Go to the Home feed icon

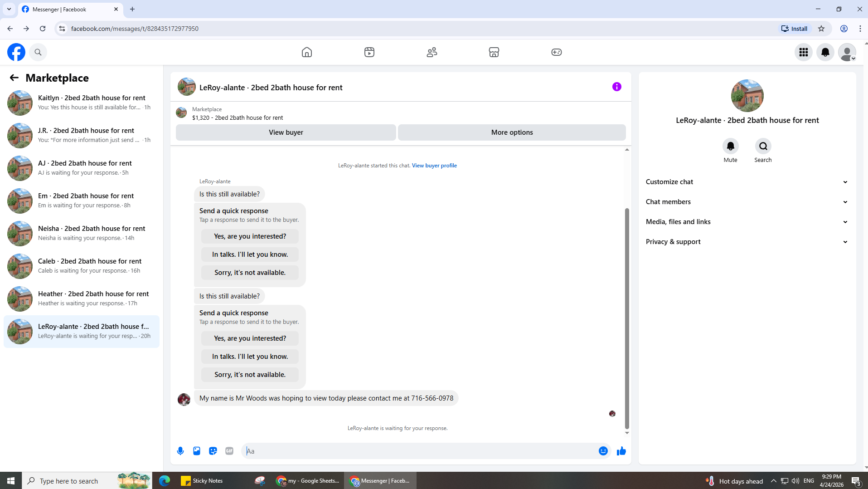tap(307, 52)
